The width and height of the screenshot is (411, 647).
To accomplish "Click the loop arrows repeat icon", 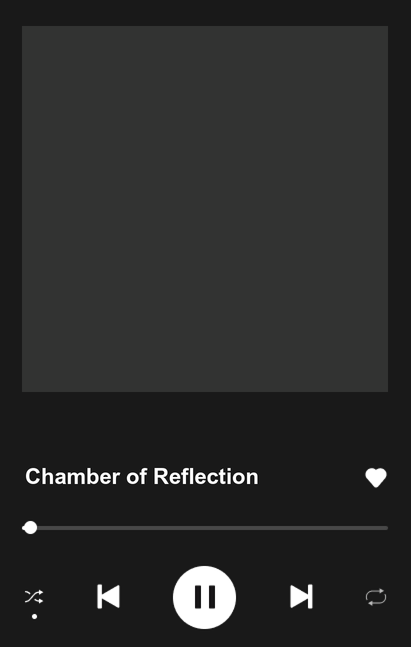I will click(x=376, y=597).
